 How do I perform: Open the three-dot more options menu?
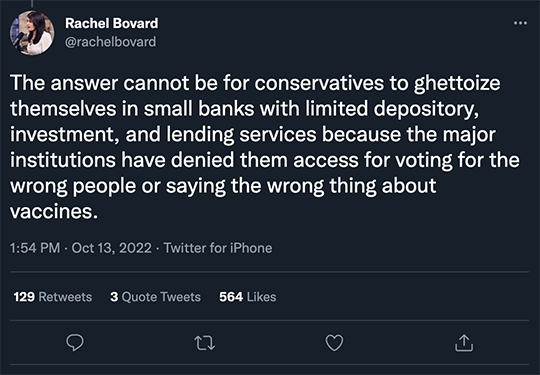(x=520, y=23)
